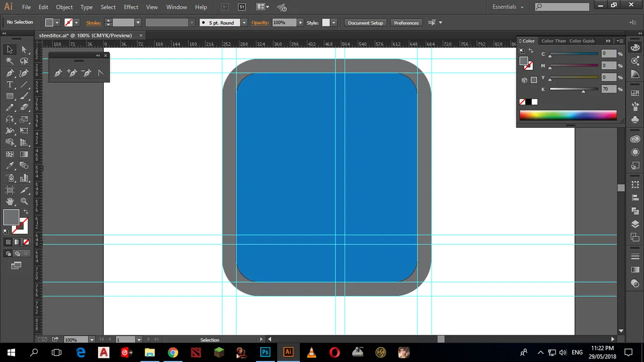Select the Pencil tool
This screenshot has width=644, height=362.
pos(10,108)
